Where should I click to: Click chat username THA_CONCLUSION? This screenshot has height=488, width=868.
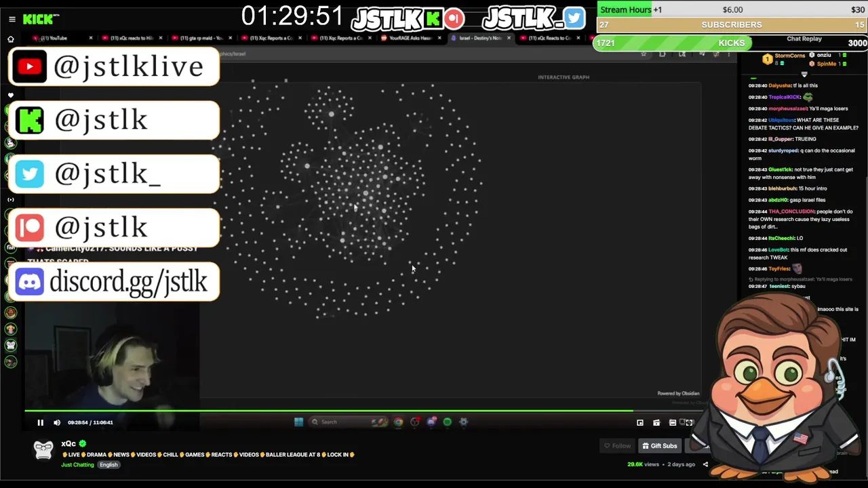[791, 211]
